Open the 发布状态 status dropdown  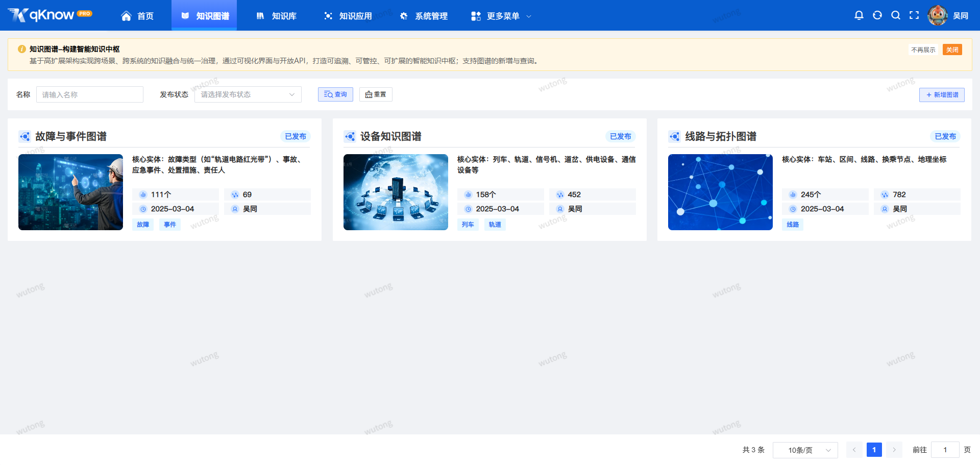248,94
